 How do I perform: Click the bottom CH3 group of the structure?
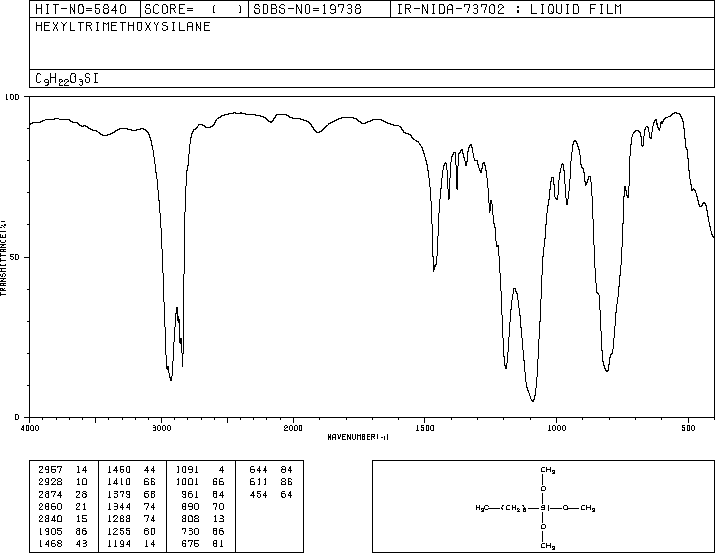(x=548, y=546)
